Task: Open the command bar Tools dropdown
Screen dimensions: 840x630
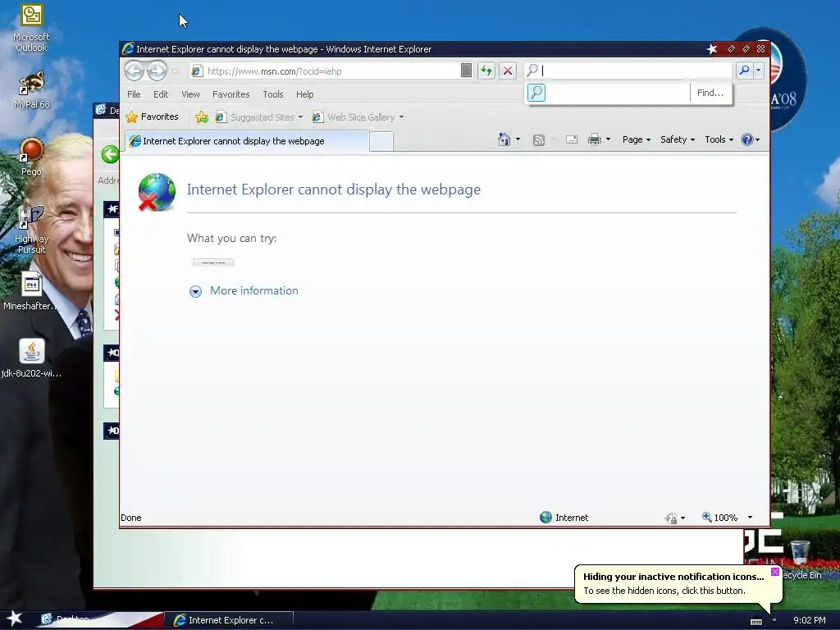Action: (x=719, y=139)
